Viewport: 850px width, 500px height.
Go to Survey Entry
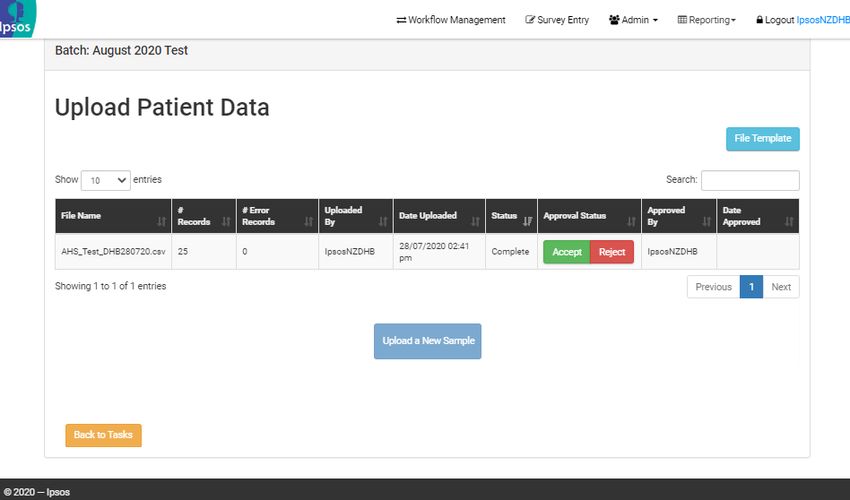(557, 20)
